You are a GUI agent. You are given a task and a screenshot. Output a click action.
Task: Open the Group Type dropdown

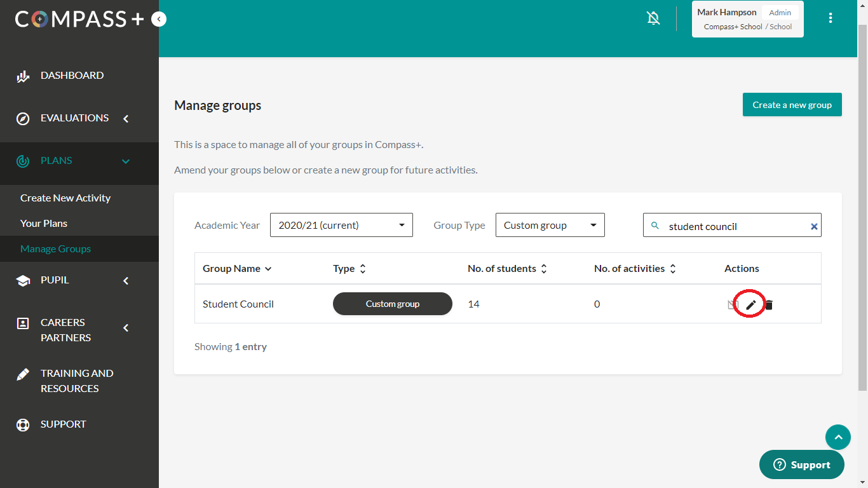[x=550, y=225]
